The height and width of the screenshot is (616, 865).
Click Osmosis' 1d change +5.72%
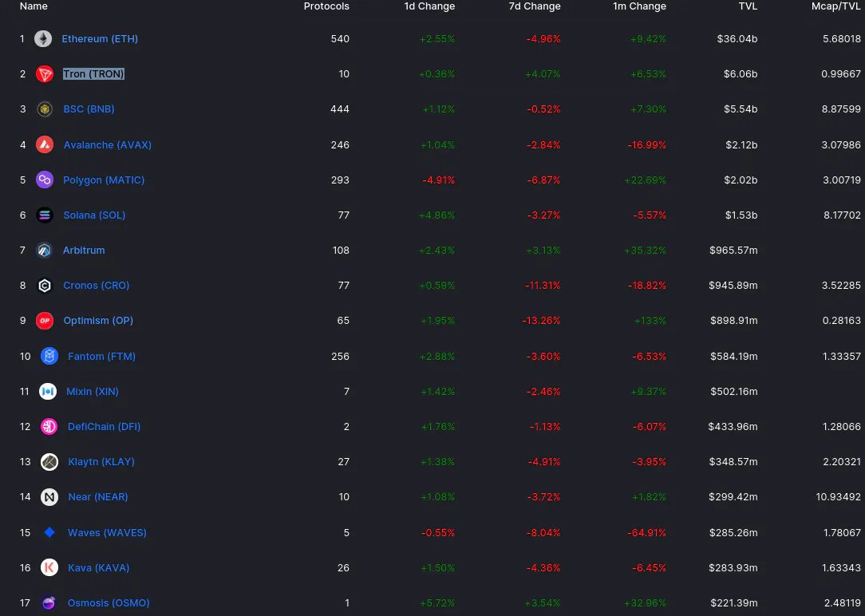click(437, 602)
